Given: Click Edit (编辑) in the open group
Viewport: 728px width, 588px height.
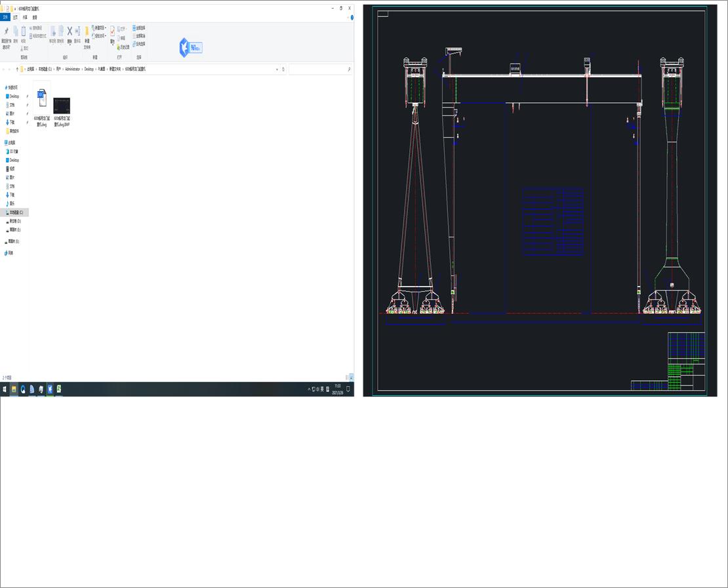Looking at the screenshot, I should tap(120, 38).
